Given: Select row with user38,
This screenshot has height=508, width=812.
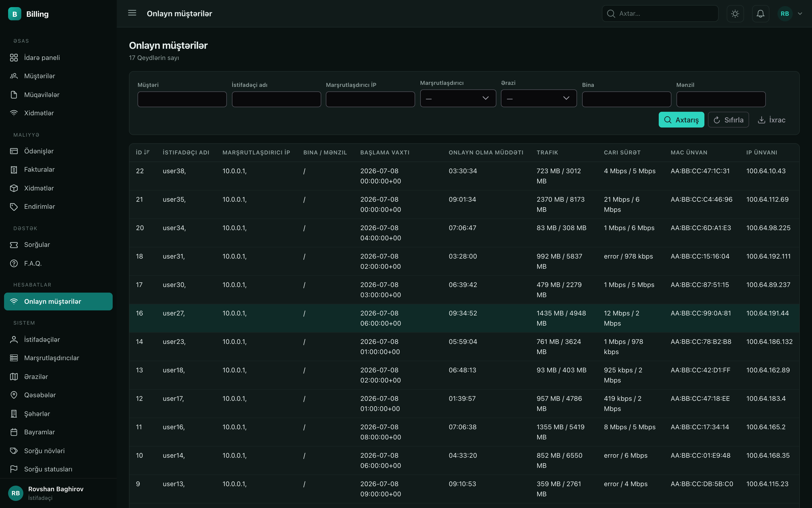Looking at the screenshot, I should (464, 176).
